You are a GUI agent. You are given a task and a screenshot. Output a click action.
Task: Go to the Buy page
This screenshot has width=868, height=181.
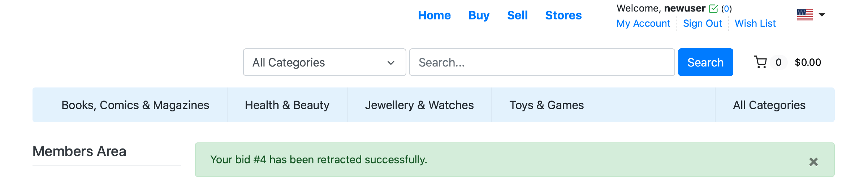[x=479, y=16]
